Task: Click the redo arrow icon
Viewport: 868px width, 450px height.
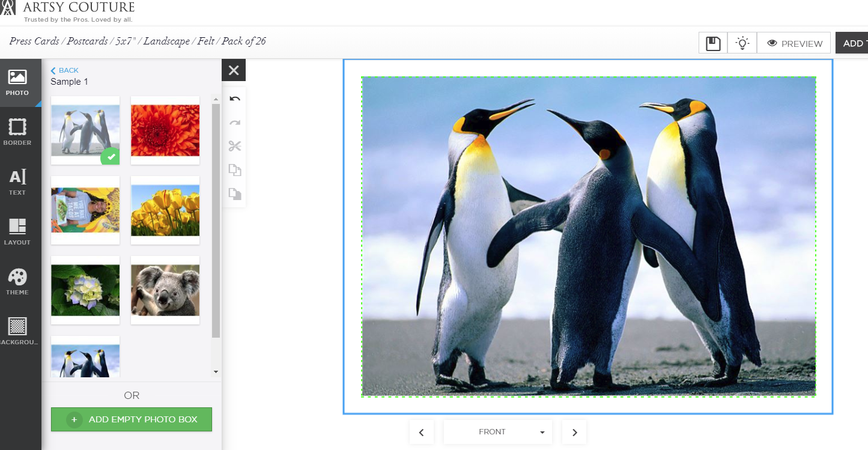Action: pyautogui.click(x=234, y=123)
